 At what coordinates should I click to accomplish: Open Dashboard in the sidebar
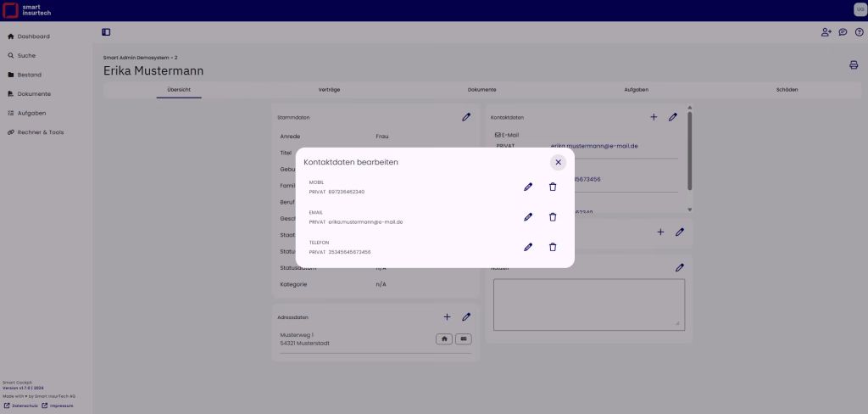click(34, 36)
